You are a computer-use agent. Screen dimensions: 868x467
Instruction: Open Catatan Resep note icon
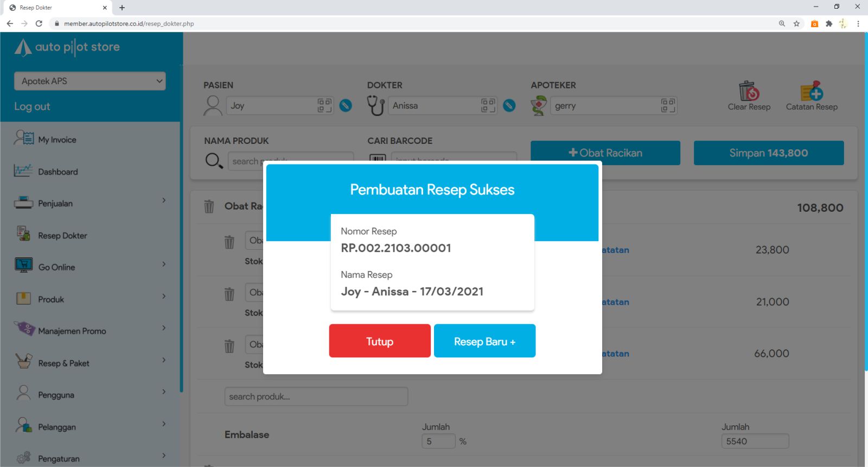point(812,92)
